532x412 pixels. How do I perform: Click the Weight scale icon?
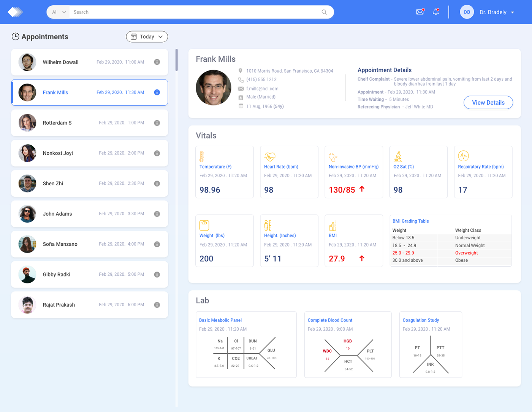coord(204,225)
